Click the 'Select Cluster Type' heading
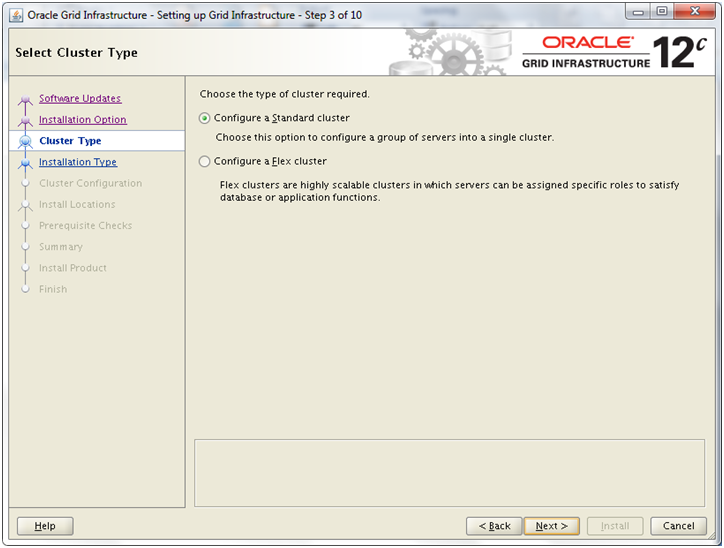The image size is (724, 548). coord(76,53)
